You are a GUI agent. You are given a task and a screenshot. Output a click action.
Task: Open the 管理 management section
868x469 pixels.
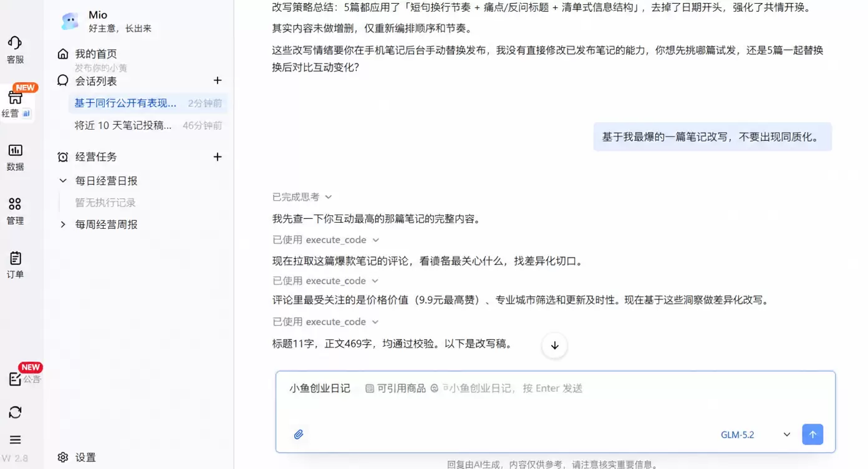(x=15, y=211)
